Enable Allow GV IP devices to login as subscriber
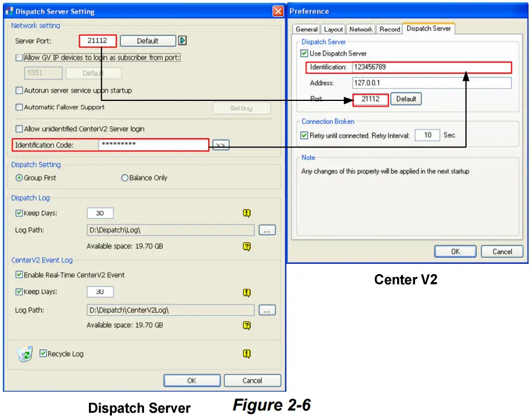Viewport: 532px width, 418px height. point(18,57)
